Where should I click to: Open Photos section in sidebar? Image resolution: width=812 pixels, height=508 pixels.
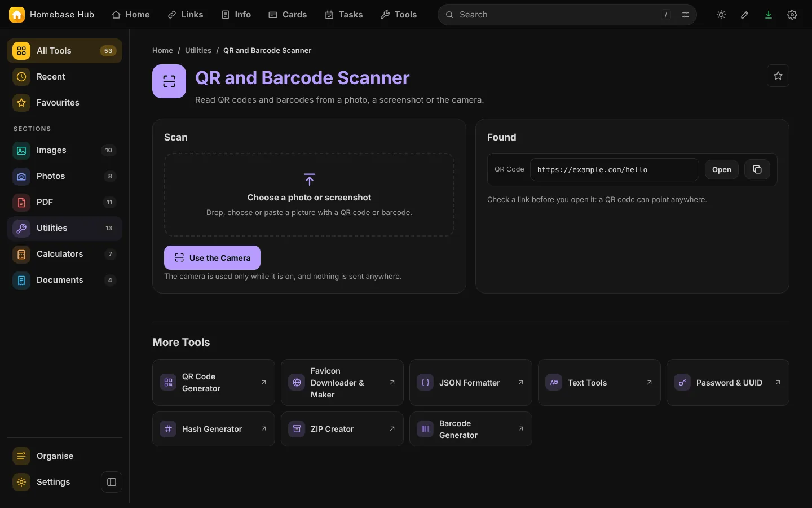coord(64,176)
